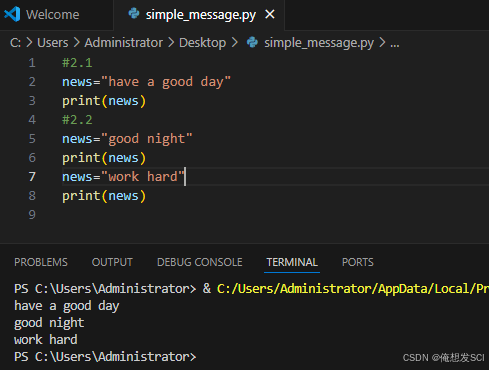This screenshot has width=489, height=370.
Task: Click line number 9 in gutter
Action: point(32,215)
